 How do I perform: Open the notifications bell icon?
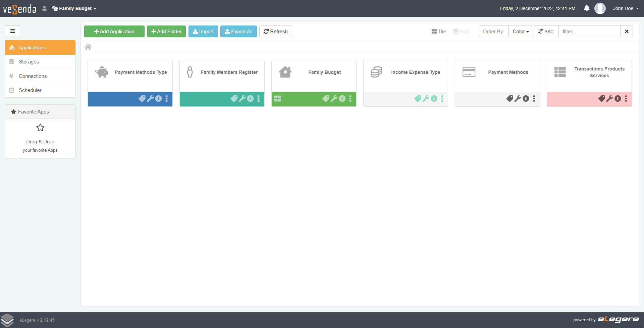point(586,8)
